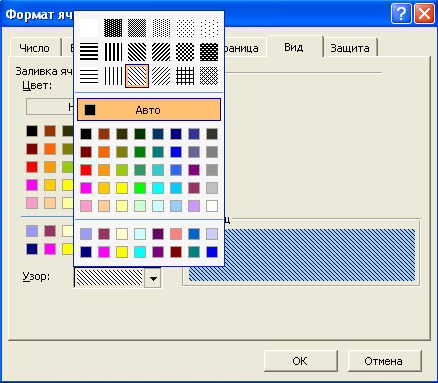Switch to the Число tab
The image size is (438, 383).
(34, 48)
